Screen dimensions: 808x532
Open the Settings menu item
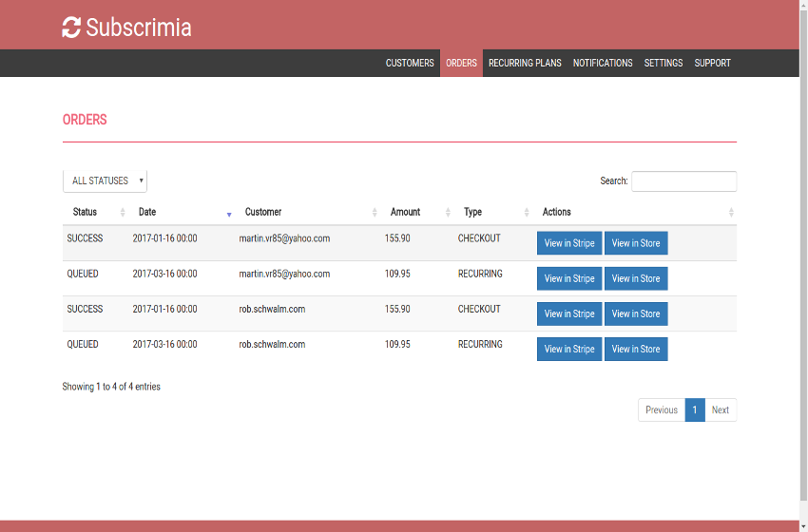(664, 64)
